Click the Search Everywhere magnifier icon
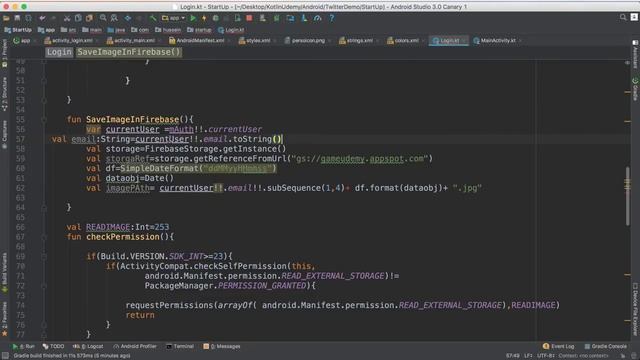This screenshot has height=360, width=640. 623,17
